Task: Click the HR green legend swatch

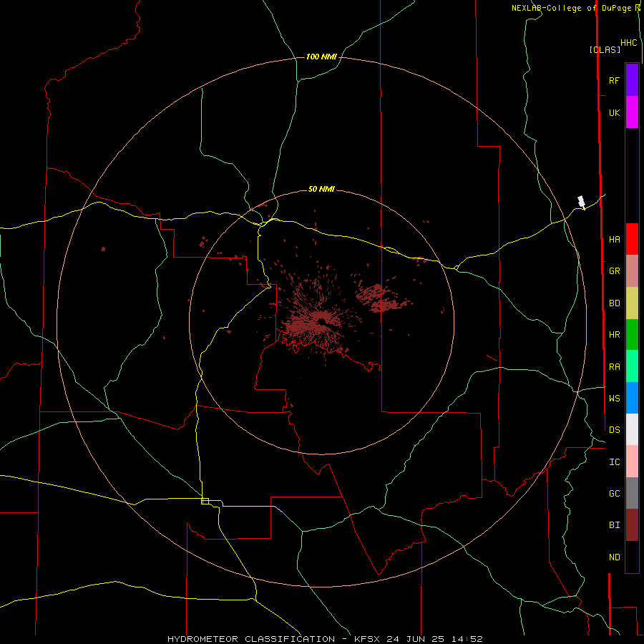Action: pyautogui.click(x=632, y=335)
